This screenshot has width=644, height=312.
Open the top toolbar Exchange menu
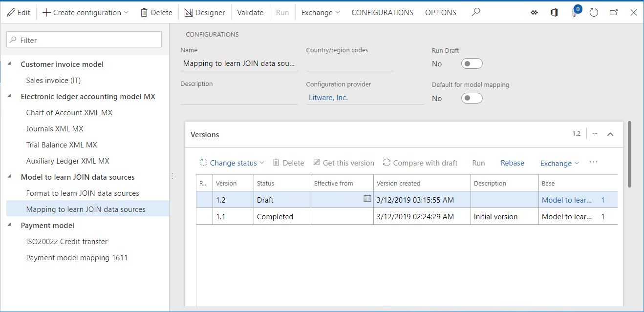tap(321, 13)
